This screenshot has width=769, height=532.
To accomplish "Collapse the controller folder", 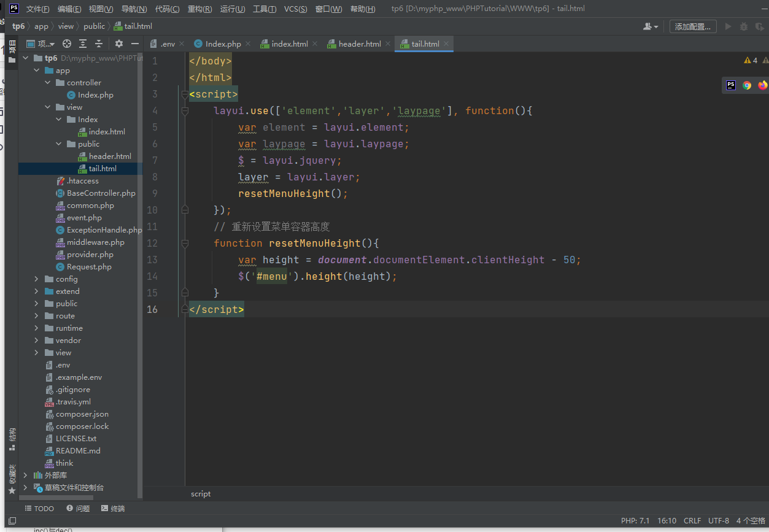I will point(48,83).
